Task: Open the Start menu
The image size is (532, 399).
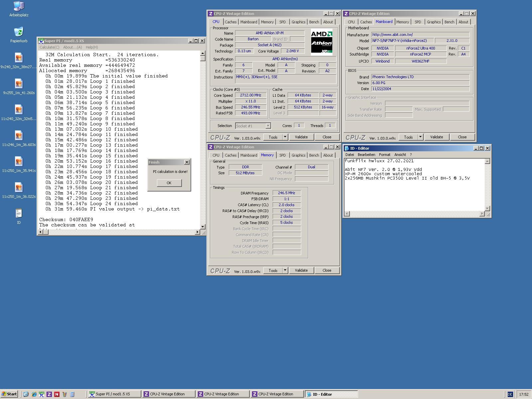Action: click(x=9, y=394)
